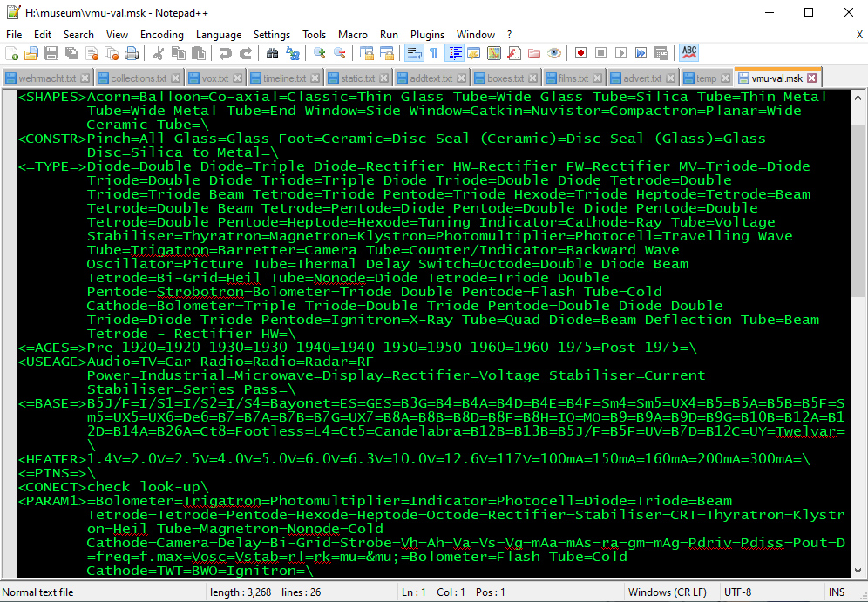
Task: Open the File menu
Action: [14, 35]
